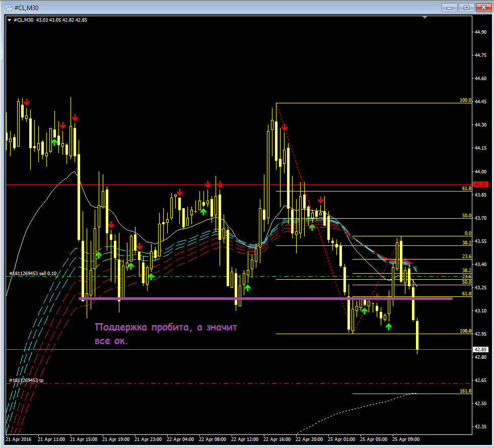The width and height of the screenshot is (494, 448).
Task: Click the 44.60 price scale label
Action: click(x=480, y=79)
